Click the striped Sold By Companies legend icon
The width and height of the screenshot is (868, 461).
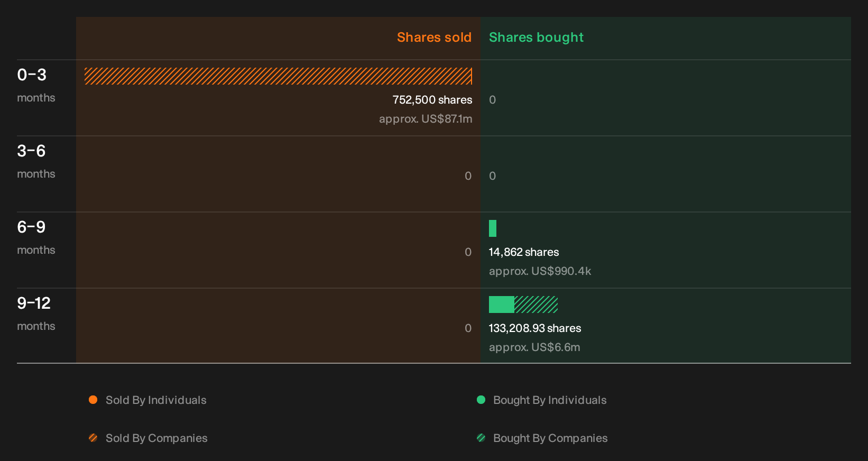click(x=93, y=438)
